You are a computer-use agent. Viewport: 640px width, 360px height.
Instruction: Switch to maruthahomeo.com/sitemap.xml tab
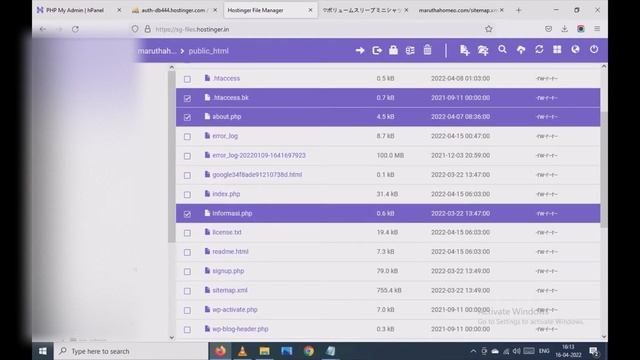[x=461, y=10]
